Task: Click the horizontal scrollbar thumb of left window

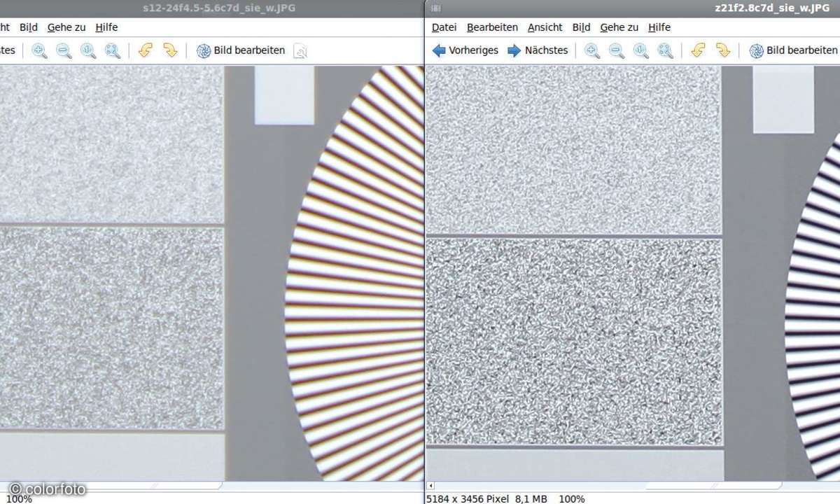Action: click(x=112, y=485)
